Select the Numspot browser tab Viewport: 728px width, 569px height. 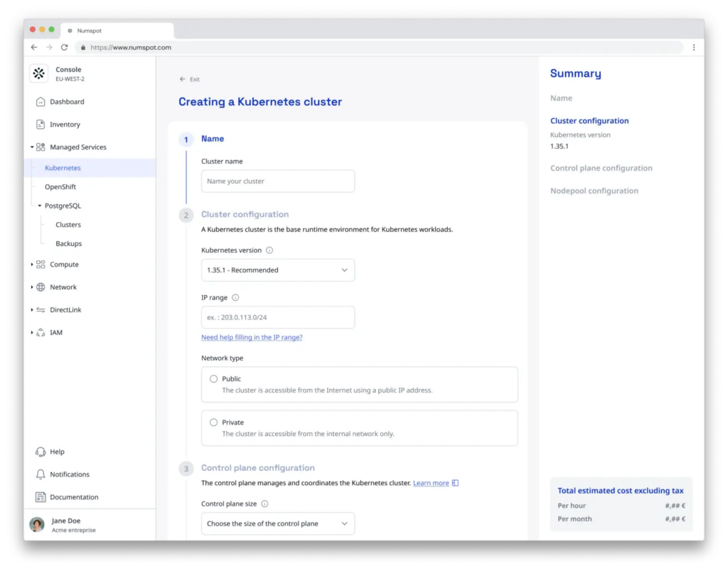click(x=117, y=31)
